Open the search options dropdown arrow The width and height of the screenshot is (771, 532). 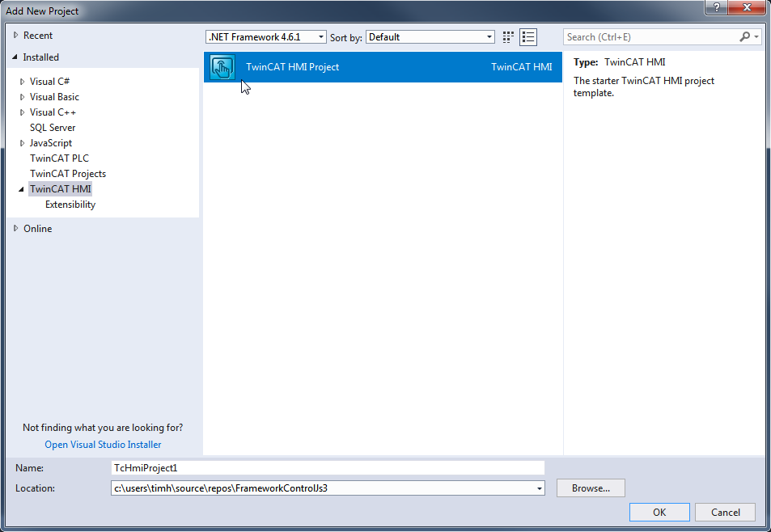click(756, 37)
